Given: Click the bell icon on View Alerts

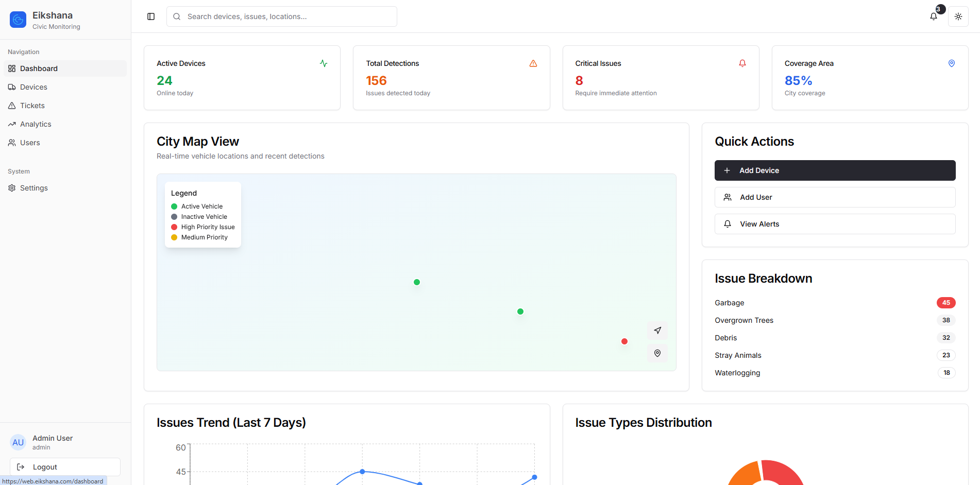Looking at the screenshot, I should pyautogui.click(x=728, y=224).
